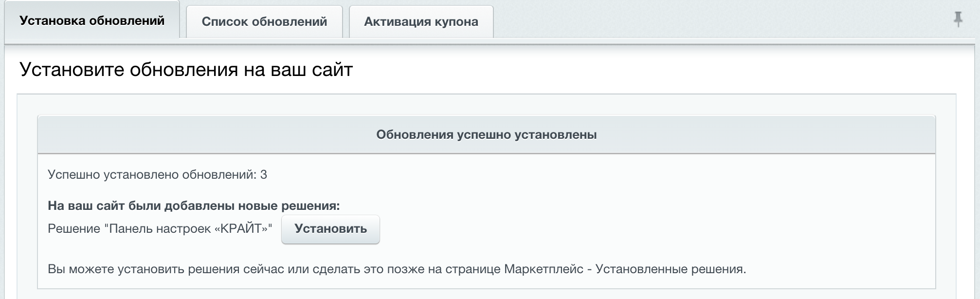Click the bold line На ваш сайт были добавлены

(x=194, y=206)
